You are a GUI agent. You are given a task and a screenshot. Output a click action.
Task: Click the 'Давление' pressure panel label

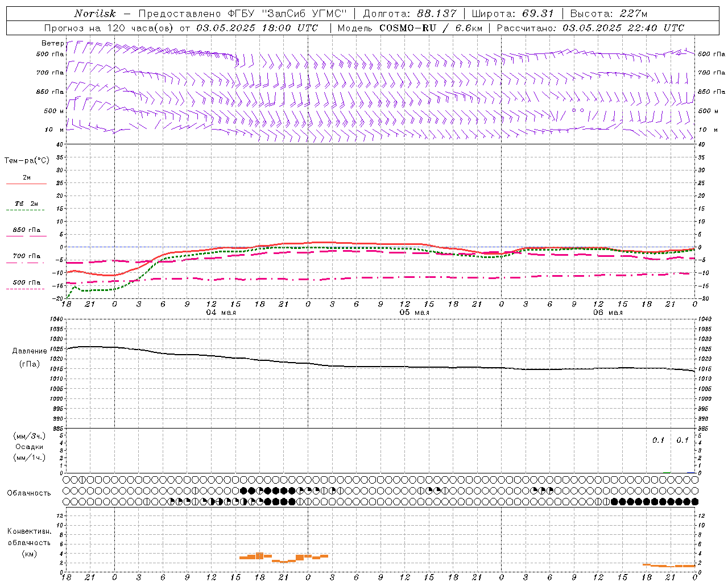pyautogui.click(x=30, y=351)
